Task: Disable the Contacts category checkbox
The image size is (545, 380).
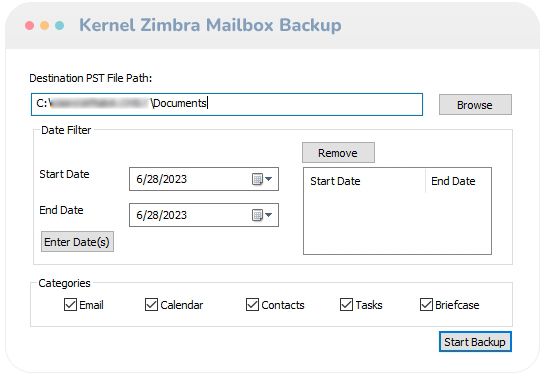Action: [x=252, y=305]
